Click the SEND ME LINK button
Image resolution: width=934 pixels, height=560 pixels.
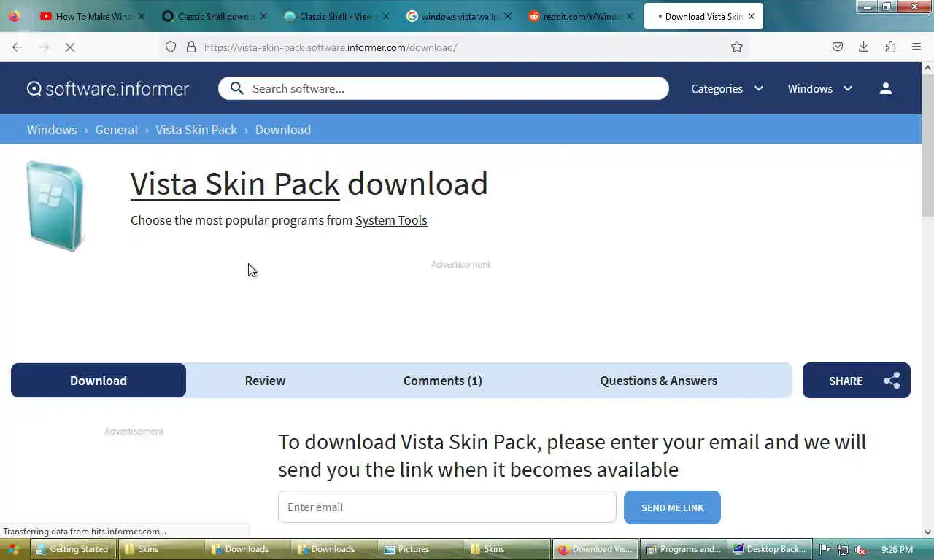click(672, 507)
